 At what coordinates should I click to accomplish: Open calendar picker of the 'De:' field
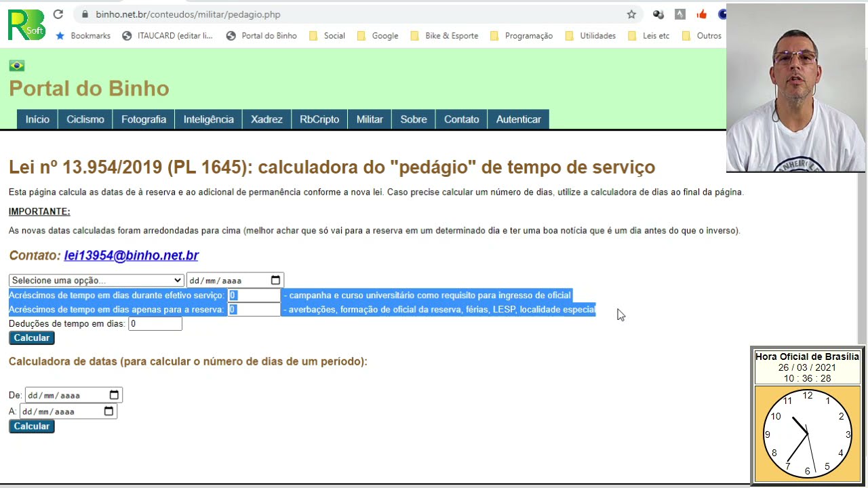tap(114, 395)
